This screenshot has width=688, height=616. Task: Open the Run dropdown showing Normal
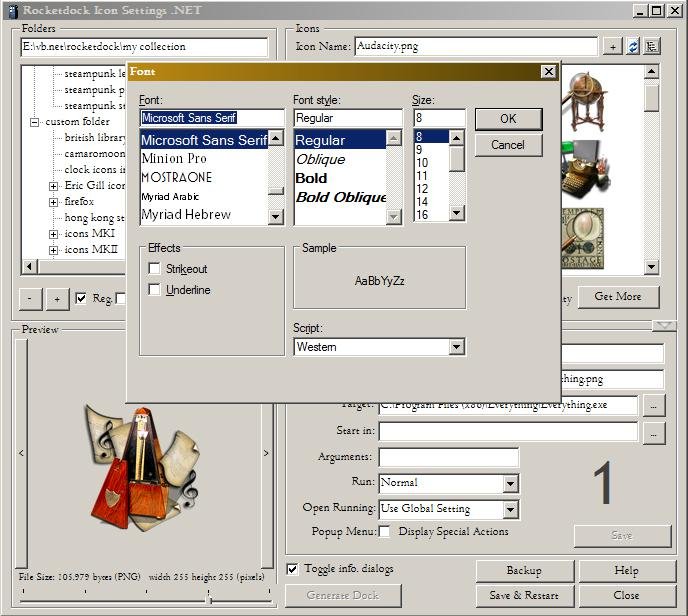[510, 483]
